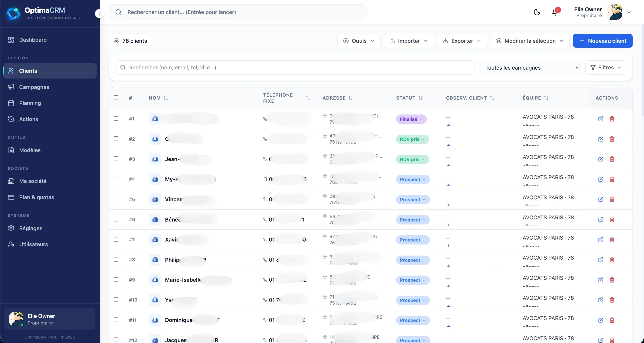Screen dimensions: 644x343
Task: Collapse the sidebar arrow button
Action: coord(99,13)
